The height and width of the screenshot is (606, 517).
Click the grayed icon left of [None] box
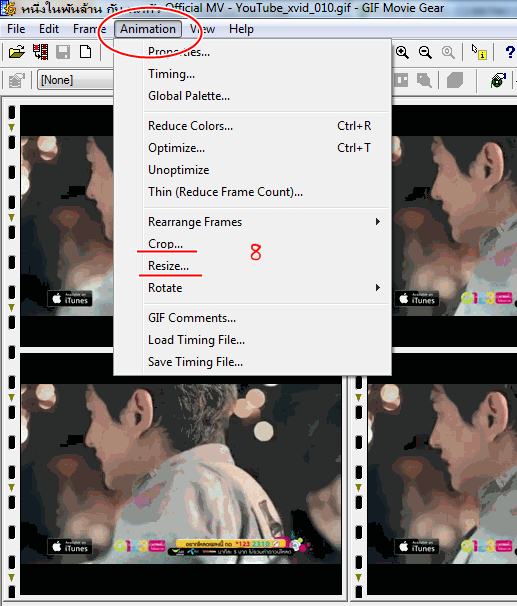pos(17,80)
